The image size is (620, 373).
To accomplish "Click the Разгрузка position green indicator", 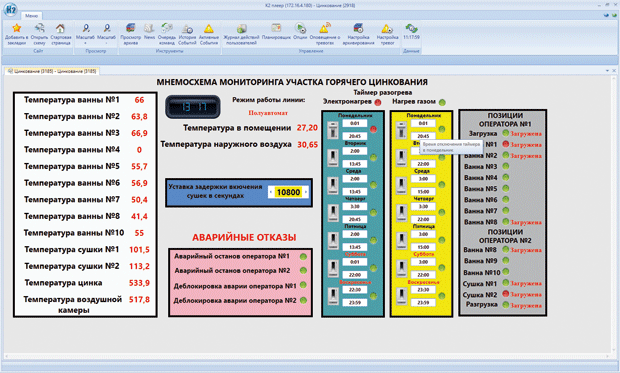I will [x=505, y=305].
